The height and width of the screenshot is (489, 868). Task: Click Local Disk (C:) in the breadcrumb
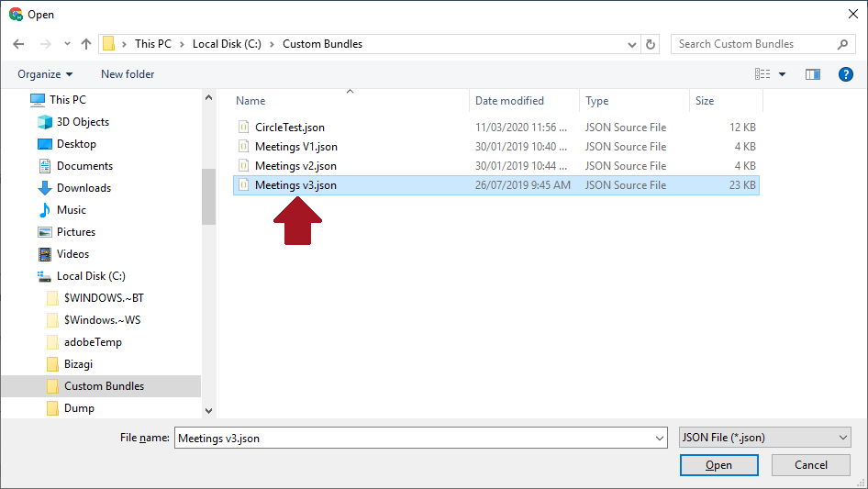click(x=227, y=44)
